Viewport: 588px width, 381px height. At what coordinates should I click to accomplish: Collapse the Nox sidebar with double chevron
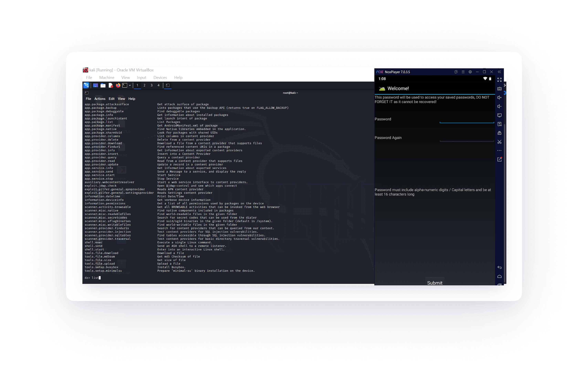[499, 72]
